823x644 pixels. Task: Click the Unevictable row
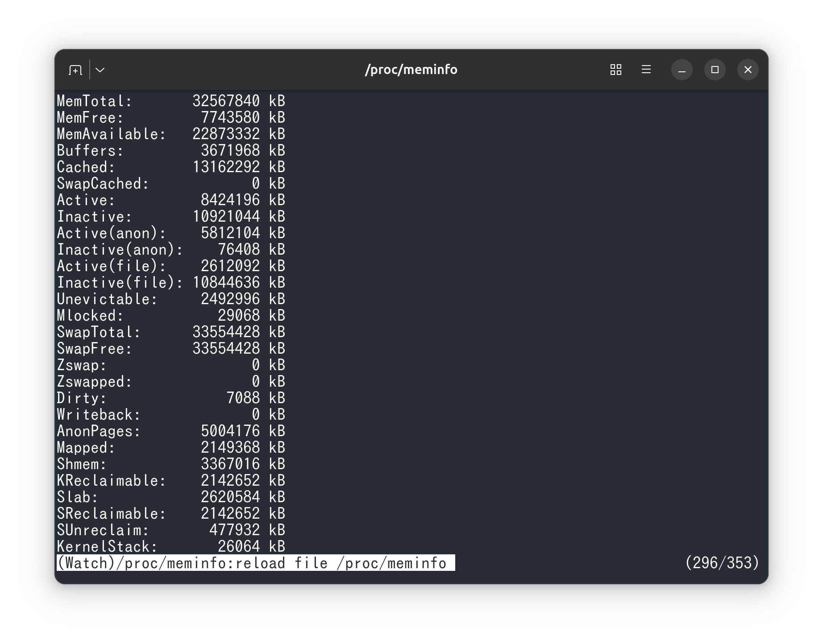pos(171,299)
